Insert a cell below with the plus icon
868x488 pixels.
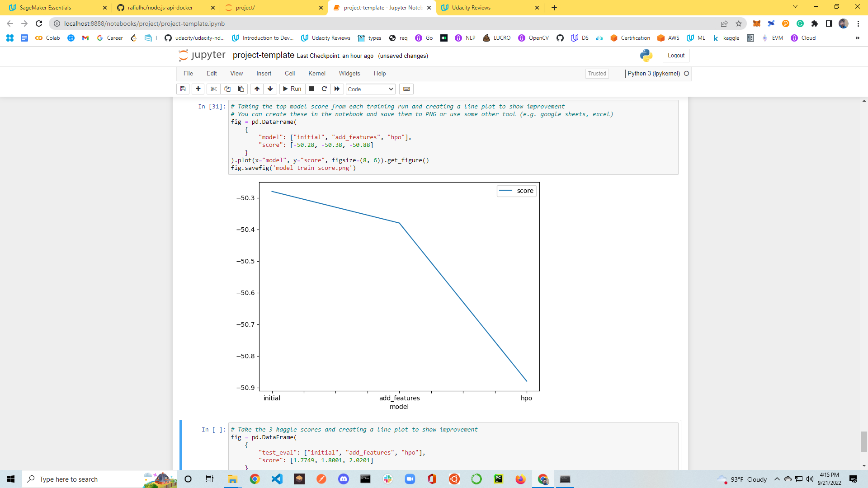coord(198,89)
